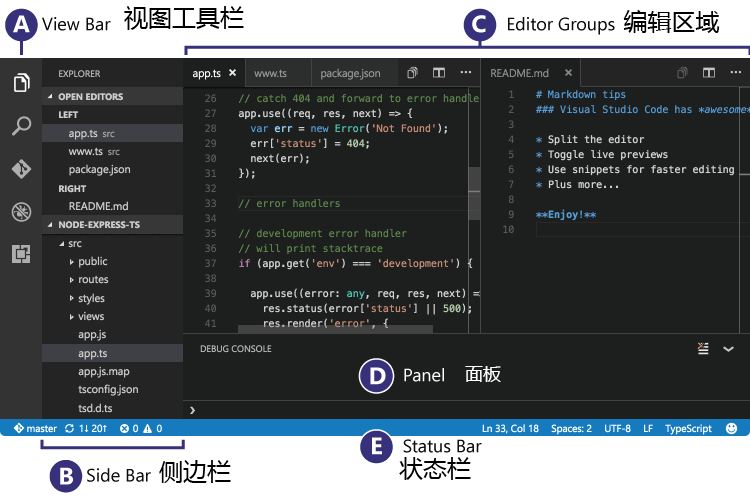Screen dimensions: 750x500
Task: Click code line 33 '// error handlers'
Action: point(289,203)
